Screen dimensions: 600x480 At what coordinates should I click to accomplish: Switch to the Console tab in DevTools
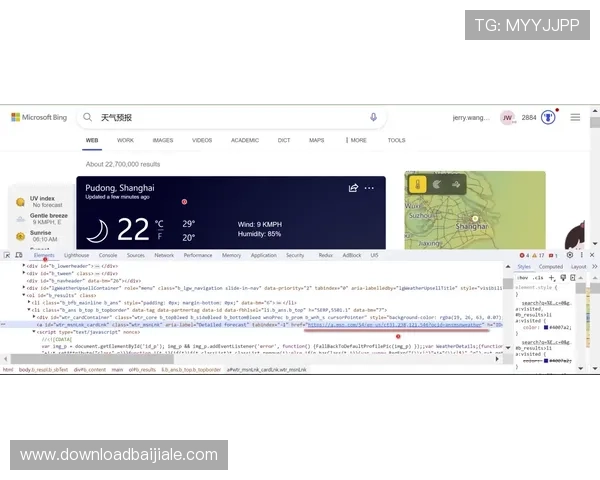point(107,255)
